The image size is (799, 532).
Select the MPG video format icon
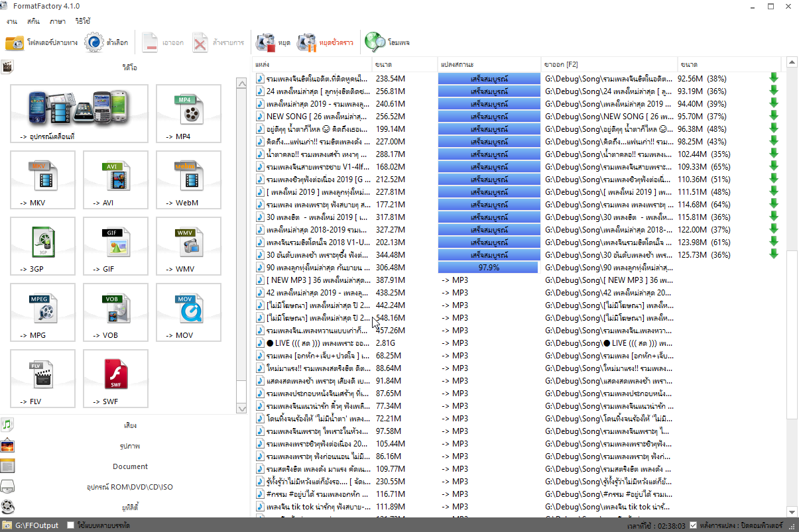[x=43, y=312]
